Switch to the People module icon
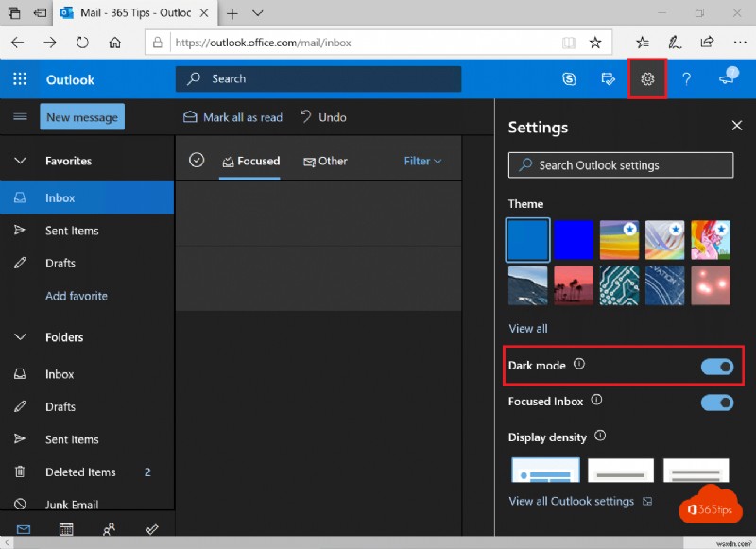This screenshot has width=756, height=549. pos(109,529)
